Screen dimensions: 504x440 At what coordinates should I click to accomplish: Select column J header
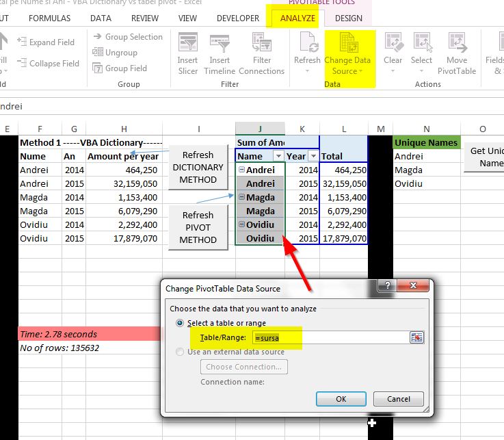260,129
